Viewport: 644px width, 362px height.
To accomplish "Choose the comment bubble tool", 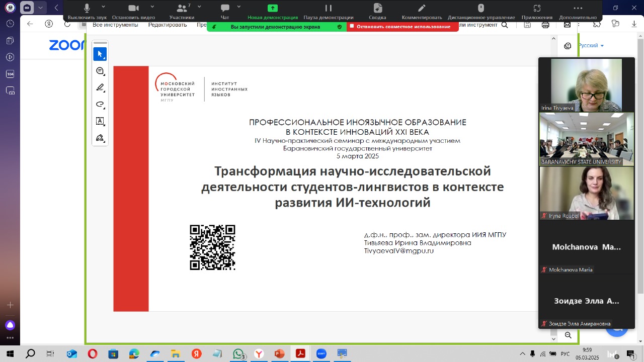I will [x=100, y=71].
